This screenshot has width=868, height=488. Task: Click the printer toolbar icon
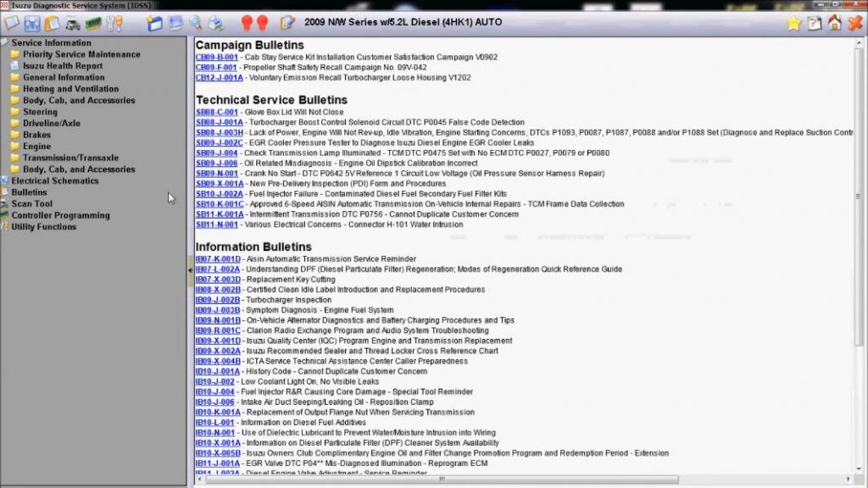(x=216, y=23)
